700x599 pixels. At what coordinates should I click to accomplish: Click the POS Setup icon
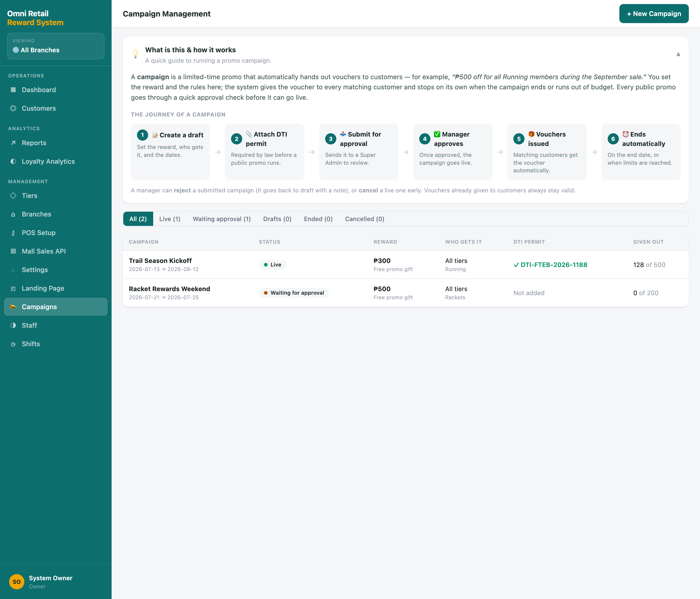pyautogui.click(x=13, y=233)
